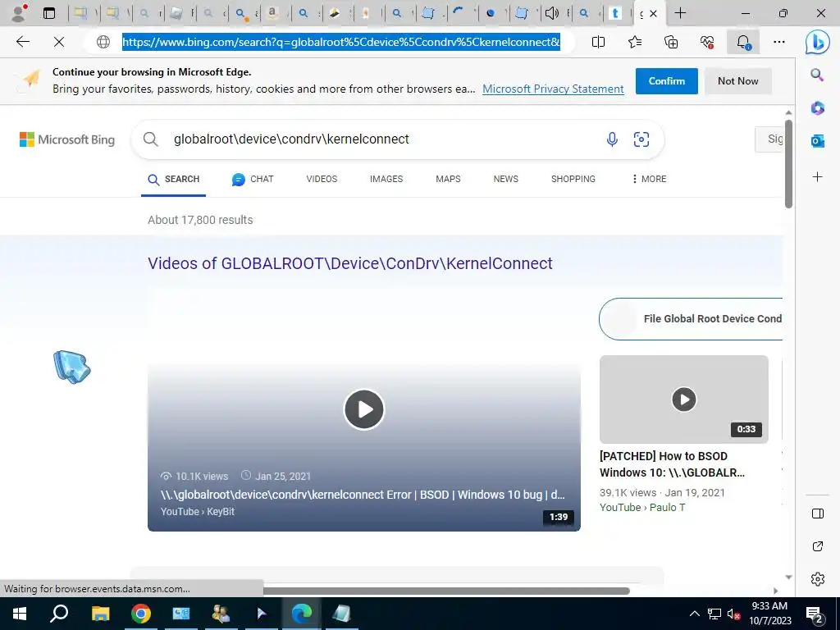This screenshot has height=630, width=840.
Task: Open the [PATCHED] How to BSOD title
Action: click(672, 464)
